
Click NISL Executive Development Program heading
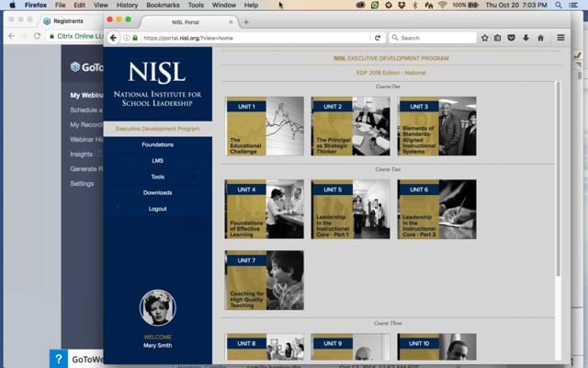coord(391,58)
